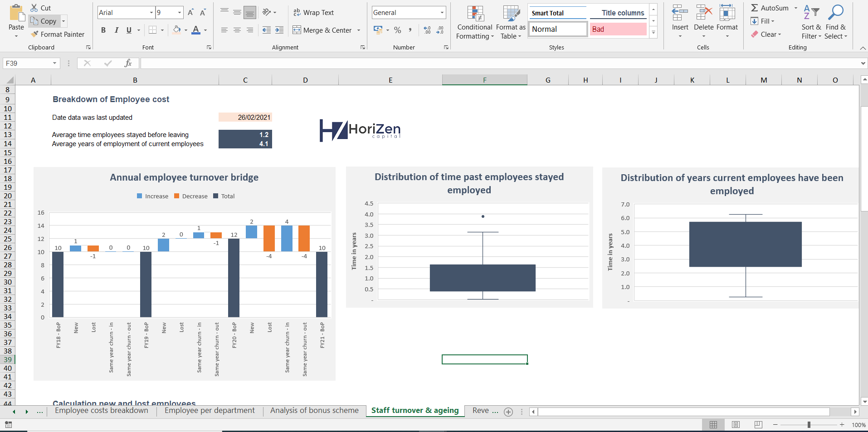Viewport: 868px width, 432px height.
Task: Toggle Bold formatting
Action: pos(103,30)
